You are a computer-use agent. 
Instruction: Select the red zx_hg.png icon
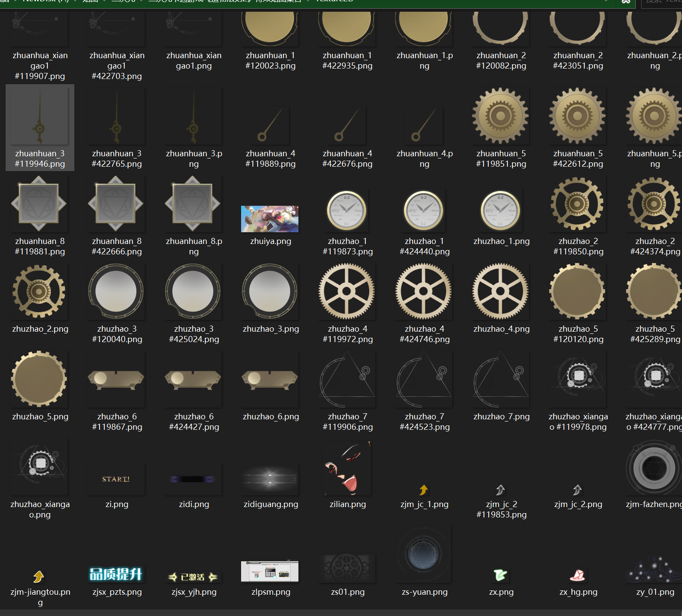point(577,576)
